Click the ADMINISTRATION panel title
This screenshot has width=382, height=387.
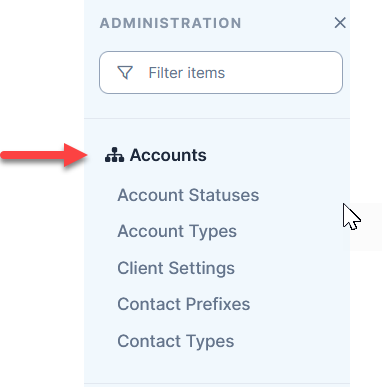[x=170, y=23]
